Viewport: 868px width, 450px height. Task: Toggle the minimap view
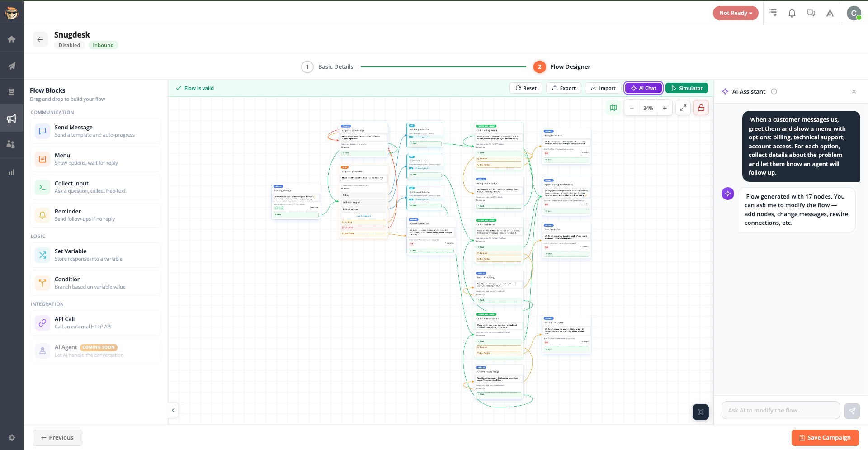[613, 108]
